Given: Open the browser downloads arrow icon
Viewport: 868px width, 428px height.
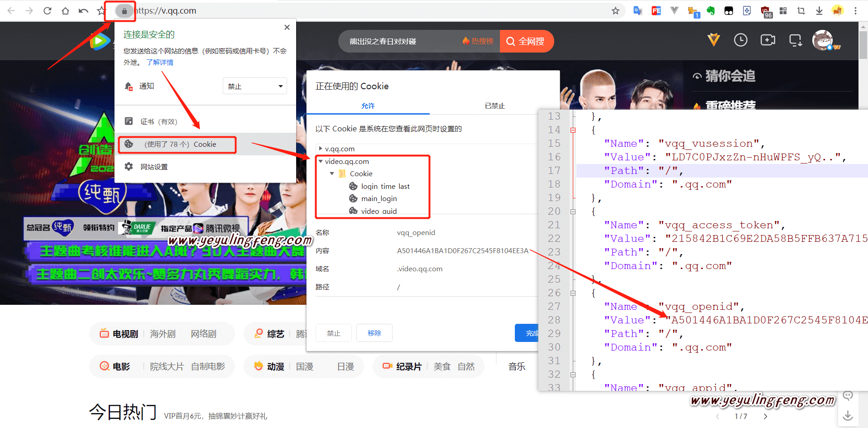Looking at the screenshot, I should (819, 10).
